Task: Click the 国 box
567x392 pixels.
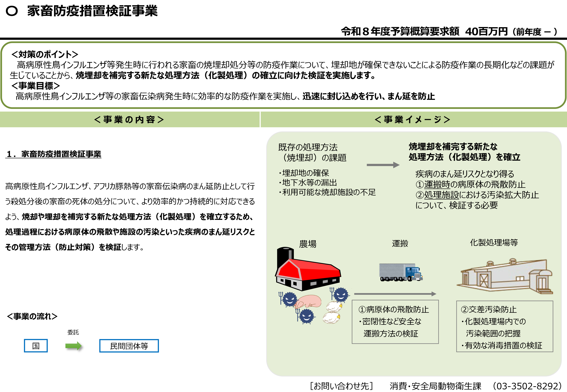Action: [x=36, y=346]
